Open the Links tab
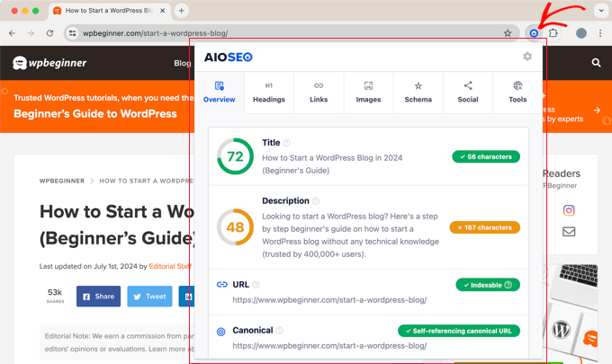This screenshot has height=364, width=612. (319, 93)
